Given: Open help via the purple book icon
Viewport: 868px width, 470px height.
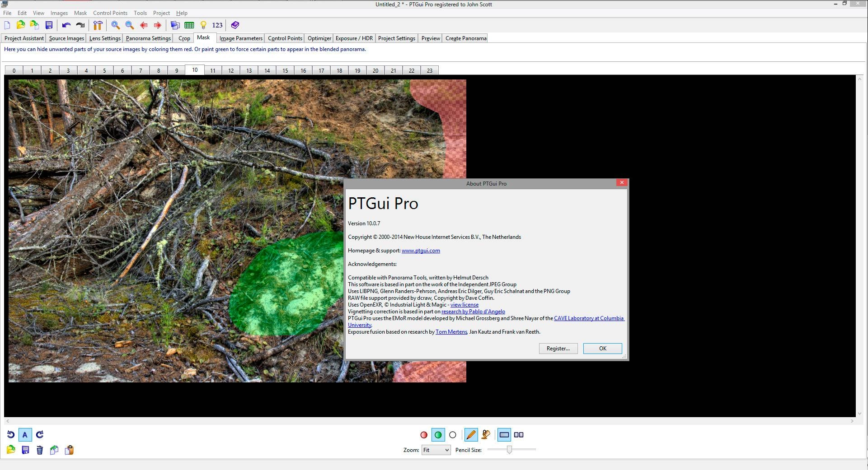Looking at the screenshot, I should [235, 25].
